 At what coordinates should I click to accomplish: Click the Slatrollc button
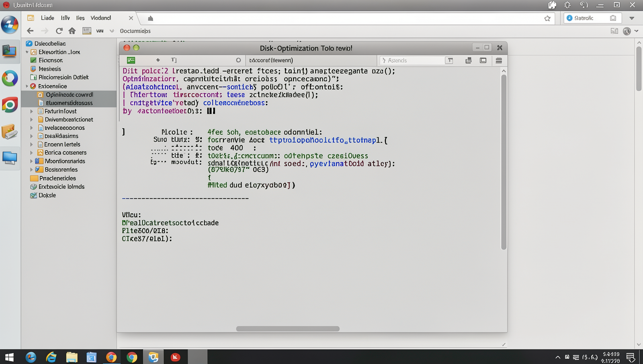coord(593,18)
